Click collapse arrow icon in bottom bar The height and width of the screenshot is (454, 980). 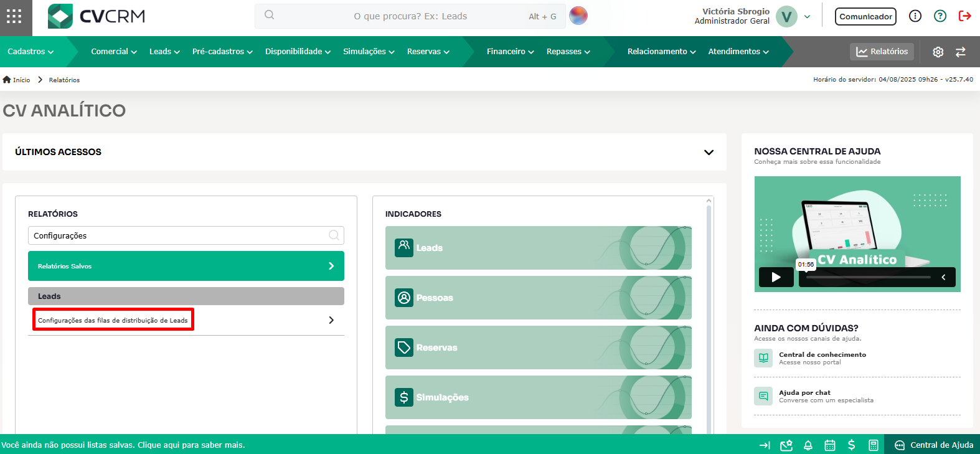click(765, 445)
